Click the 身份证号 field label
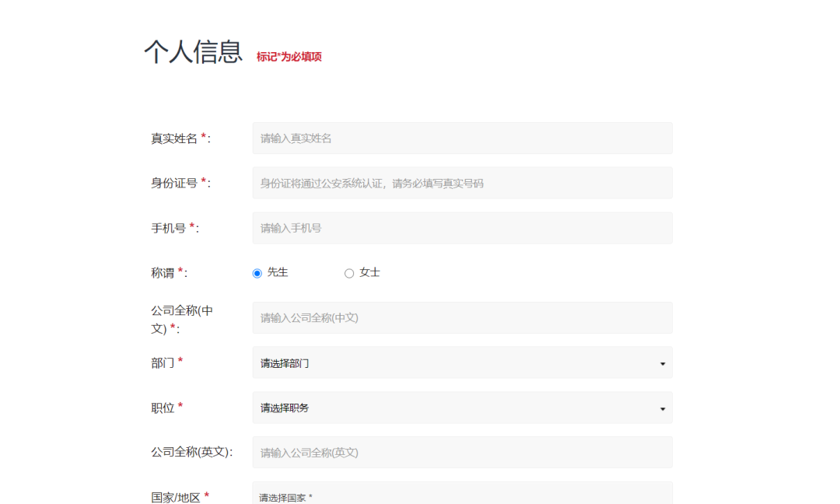The width and height of the screenshot is (840, 504). 175,184
